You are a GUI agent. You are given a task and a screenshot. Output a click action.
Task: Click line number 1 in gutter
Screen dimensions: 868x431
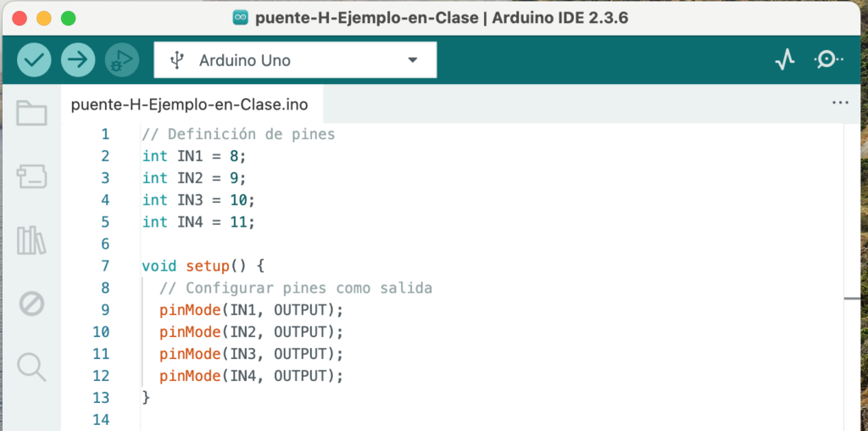tap(105, 135)
